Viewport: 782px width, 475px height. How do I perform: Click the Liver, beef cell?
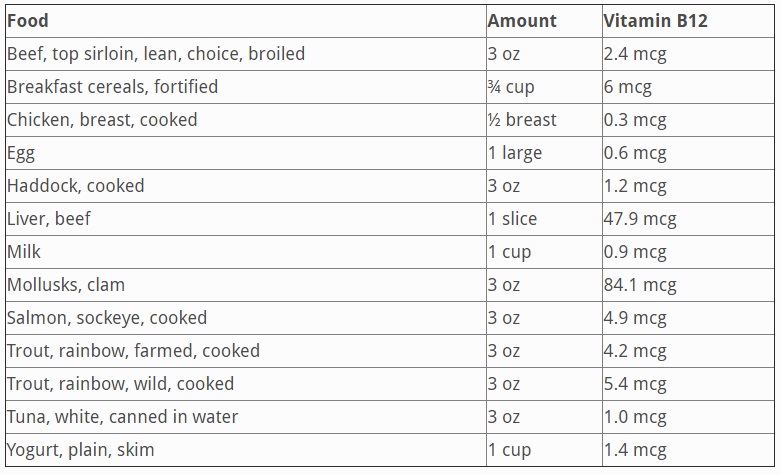[x=49, y=219]
